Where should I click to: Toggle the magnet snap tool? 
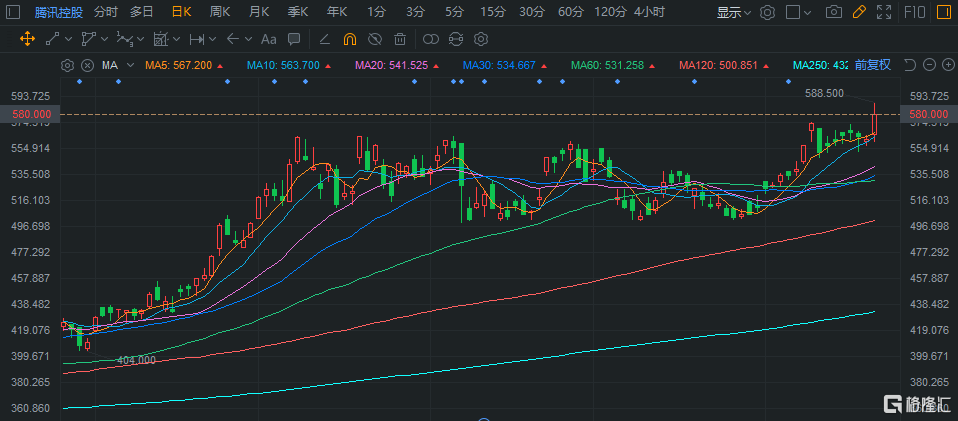349,39
